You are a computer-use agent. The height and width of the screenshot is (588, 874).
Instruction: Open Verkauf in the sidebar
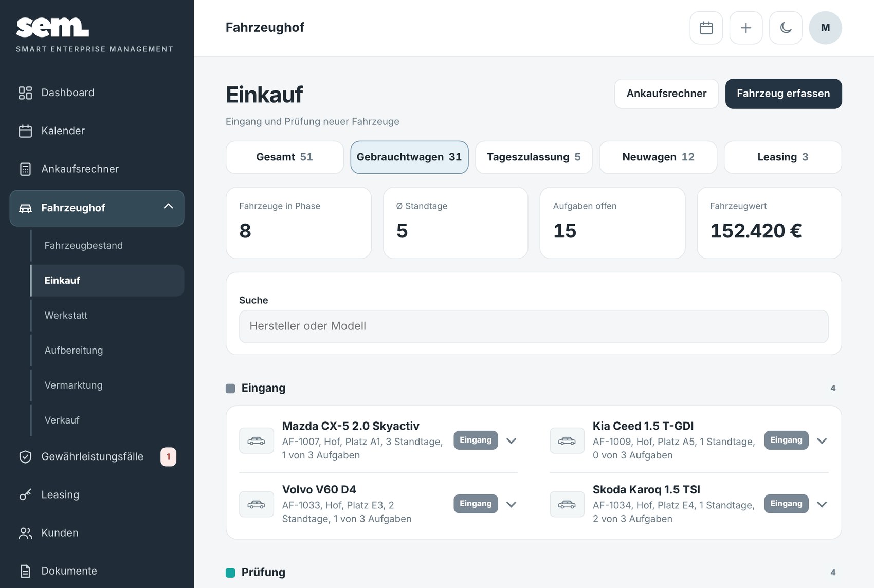click(x=107, y=420)
